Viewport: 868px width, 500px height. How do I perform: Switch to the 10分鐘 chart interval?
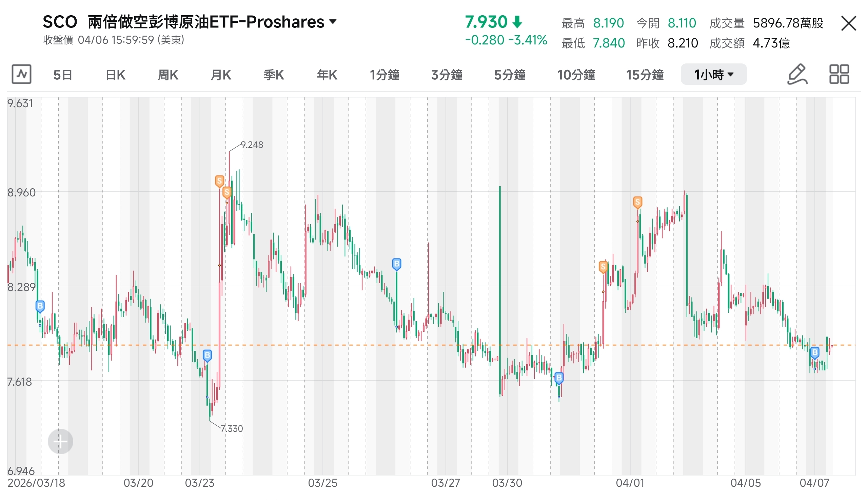tap(576, 74)
